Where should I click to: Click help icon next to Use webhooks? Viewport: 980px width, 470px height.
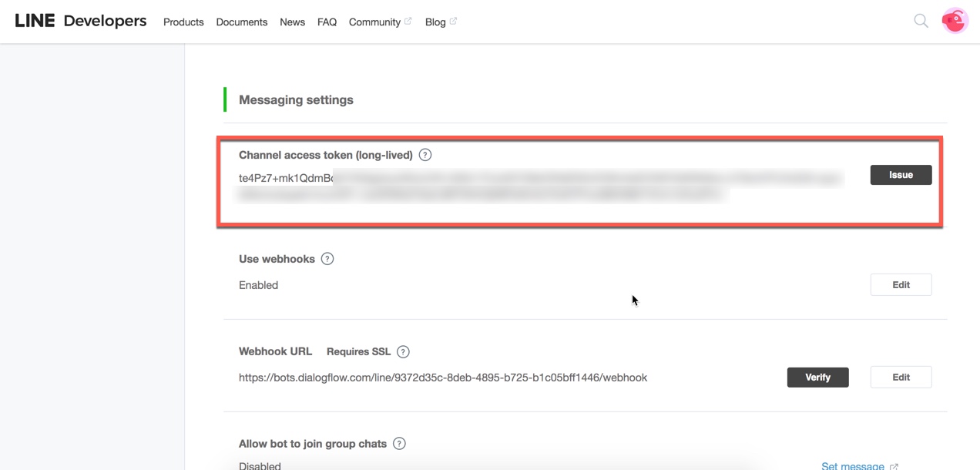[327, 259]
